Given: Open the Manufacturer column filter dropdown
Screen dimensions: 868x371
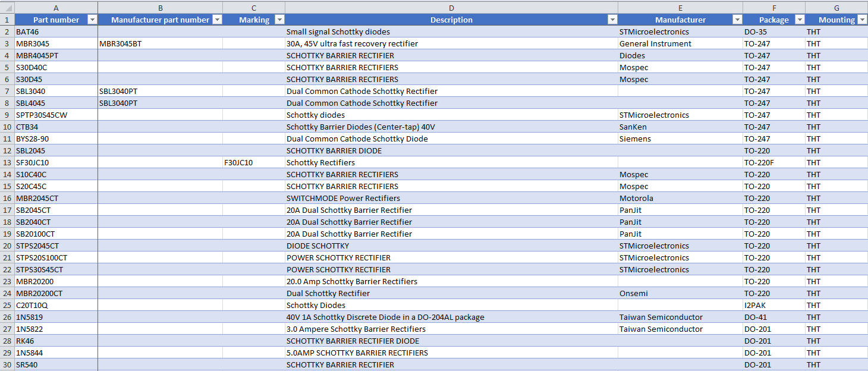Looking at the screenshot, I should [737, 20].
